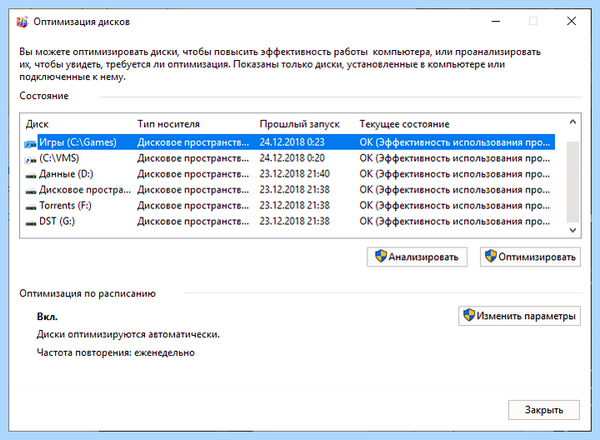Click status cell of Данные (D:) row
600x440 pixels.
(x=455, y=174)
